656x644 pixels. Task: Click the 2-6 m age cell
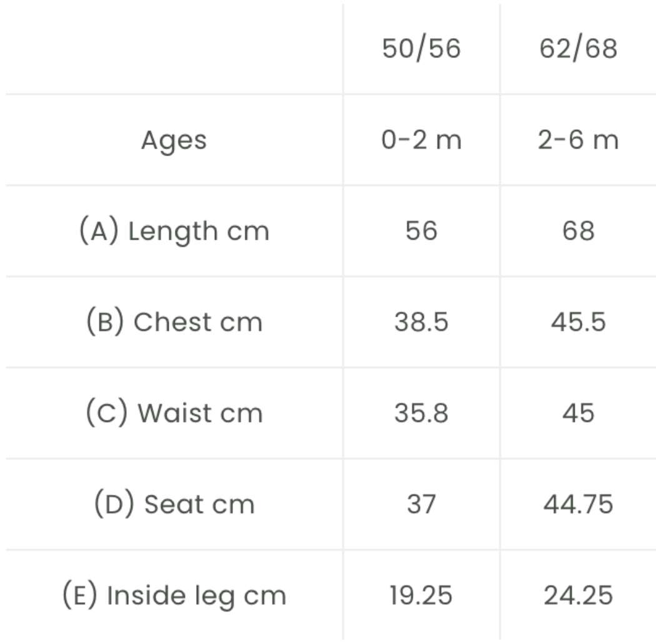click(x=578, y=140)
